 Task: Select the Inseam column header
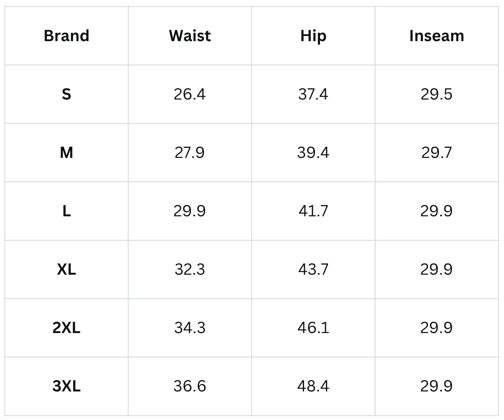point(437,36)
